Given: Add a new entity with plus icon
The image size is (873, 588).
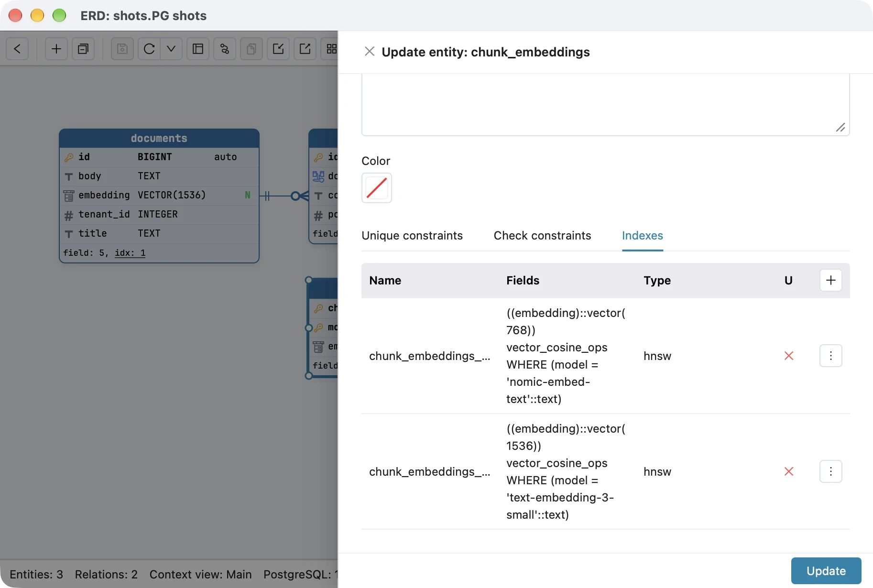Looking at the screenshot, I should click(x=56, y=49).
